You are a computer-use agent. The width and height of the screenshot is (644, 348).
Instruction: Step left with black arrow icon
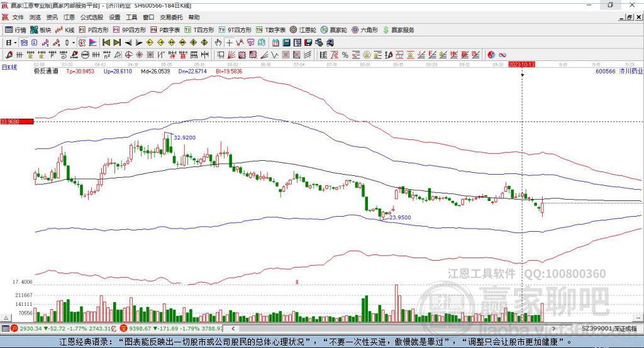pyautogui.click(x=128, y=43)
